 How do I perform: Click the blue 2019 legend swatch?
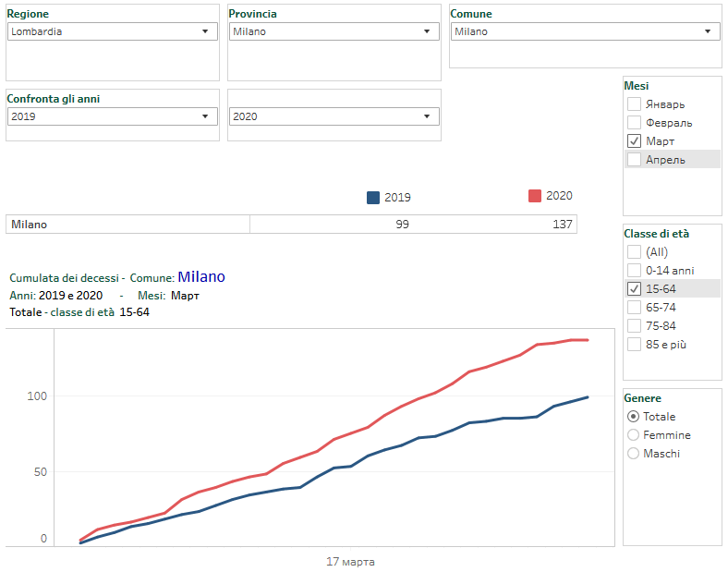coord(373,197)
